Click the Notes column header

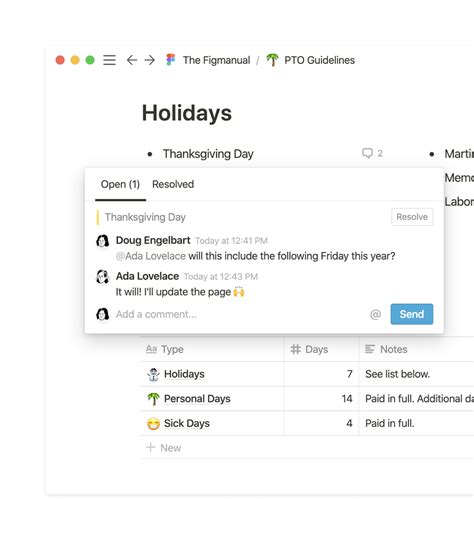(x=416, y=350)
